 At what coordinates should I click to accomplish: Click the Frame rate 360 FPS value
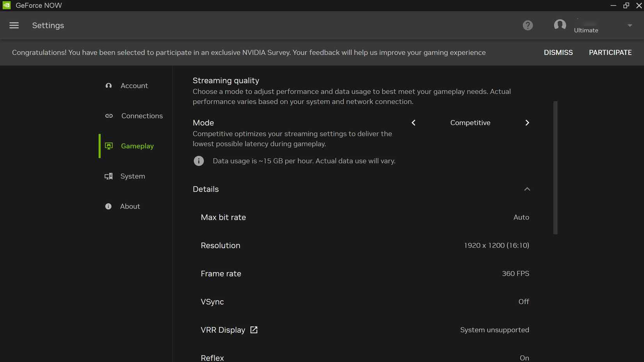516,273
